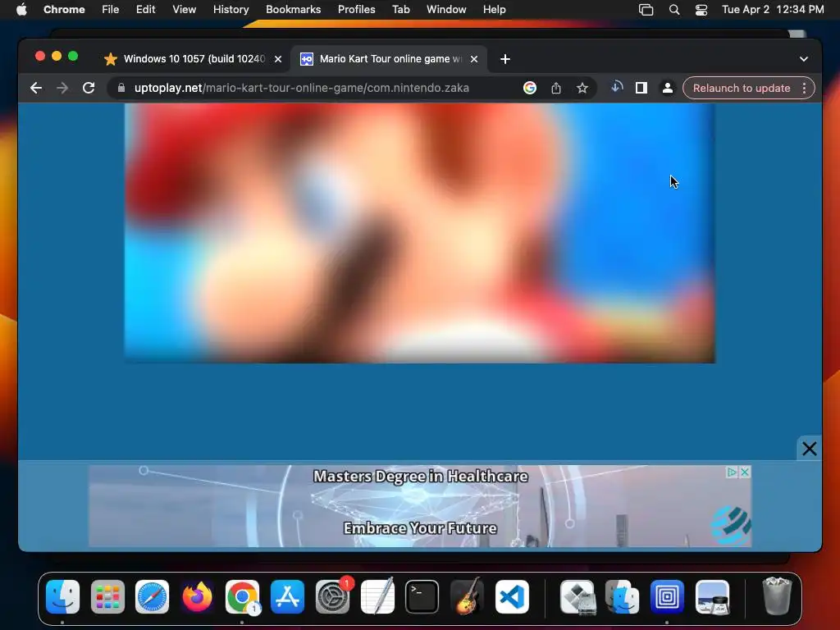This screenshot has width=840, height=630.
Task: Launch GarageBand from the Dock
Action: (467, 596)
